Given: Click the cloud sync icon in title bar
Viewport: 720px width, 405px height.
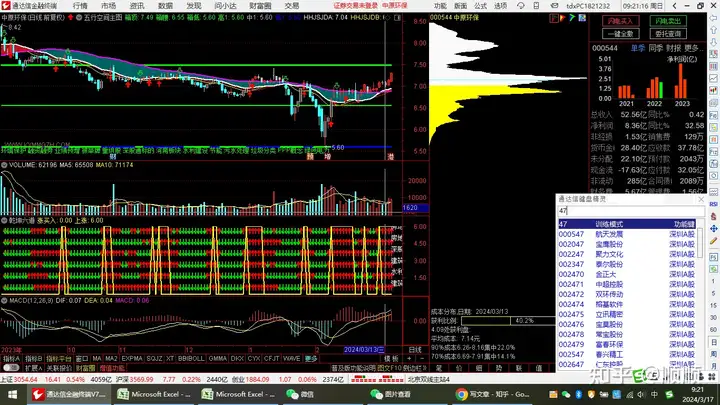Looking at the screenshot, I should click(x=520, y=6).
